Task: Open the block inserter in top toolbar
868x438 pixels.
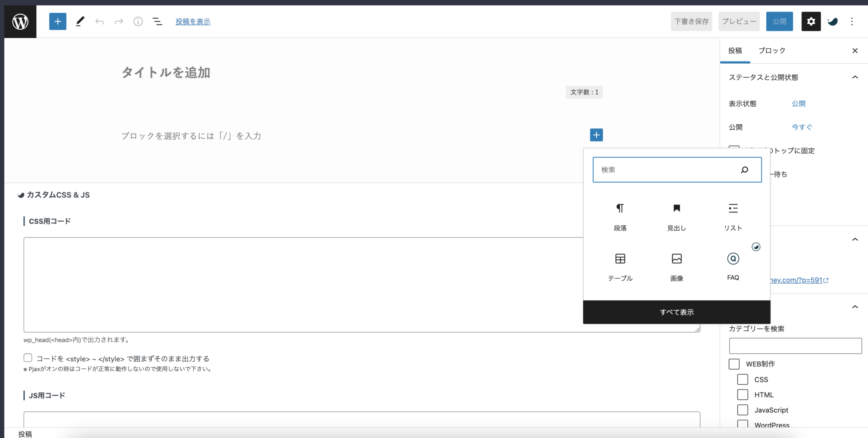Action: click(58, 22)
